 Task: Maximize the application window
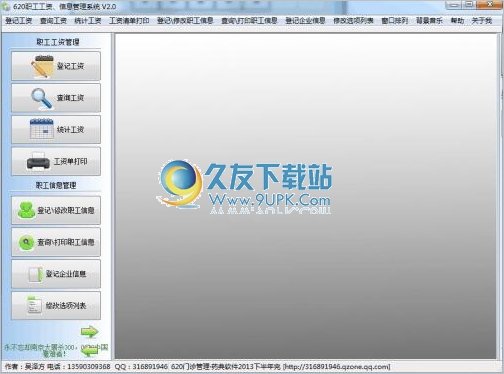(x=469, y=5)
